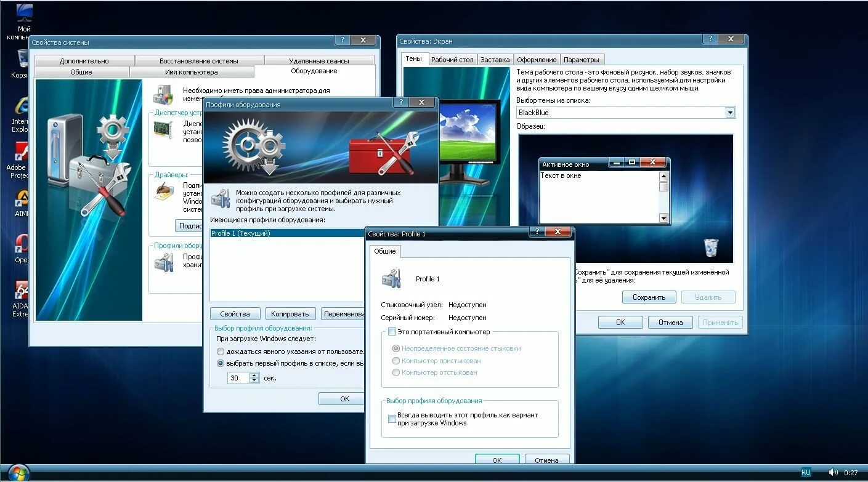Select 'Profile 1 (Текущий)' in profiles list
The width and height of the screenshot is (868, 482).
point(288,233)
